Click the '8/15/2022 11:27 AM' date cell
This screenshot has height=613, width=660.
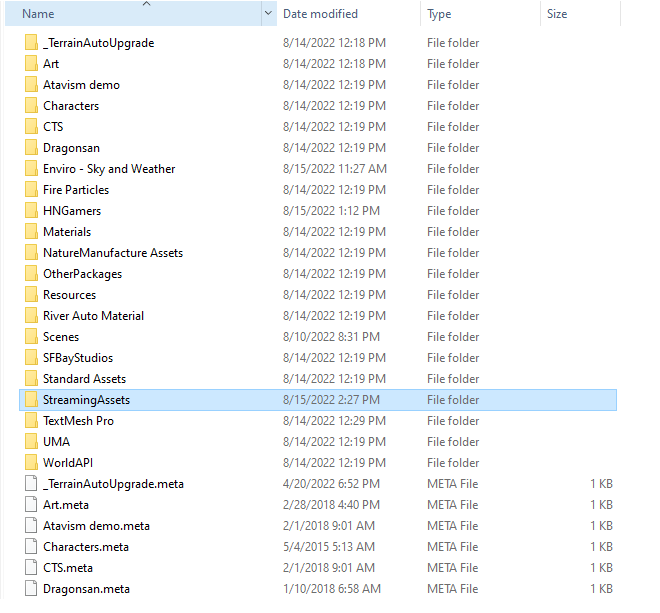pyautogui.click(x=335, y=169)
